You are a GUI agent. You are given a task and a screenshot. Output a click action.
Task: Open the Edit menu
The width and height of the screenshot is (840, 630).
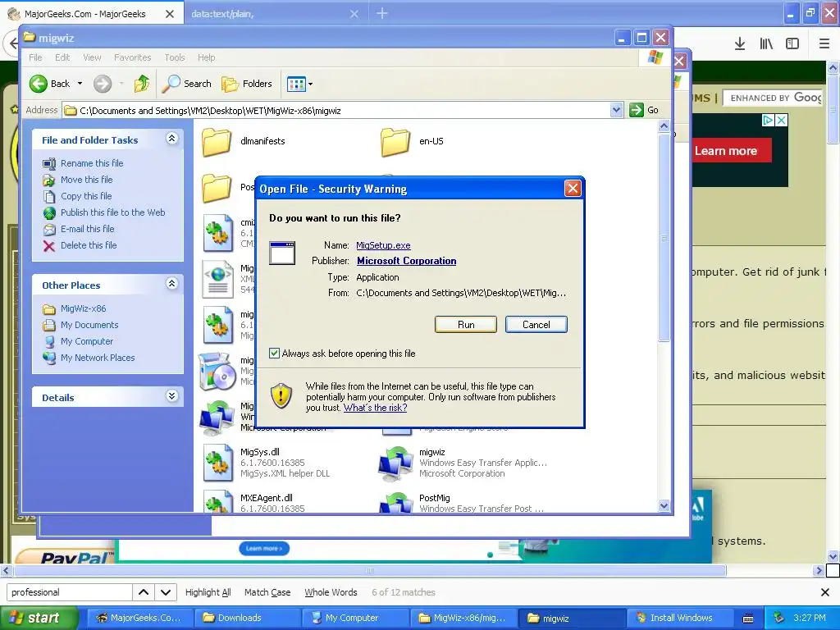coord(62,57)
